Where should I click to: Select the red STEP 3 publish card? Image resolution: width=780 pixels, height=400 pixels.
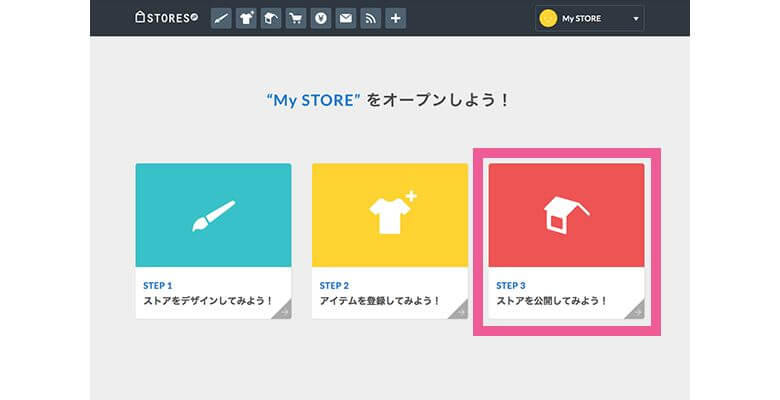[566, 216]
